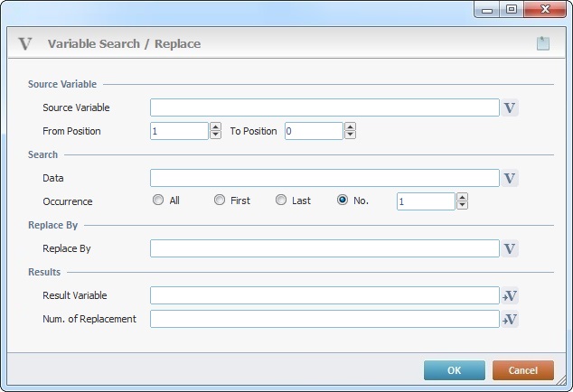The width and height of the screenshot is (573, 392).
Task: Click variable picker icon beside Data field
Action: coord(510,178)
